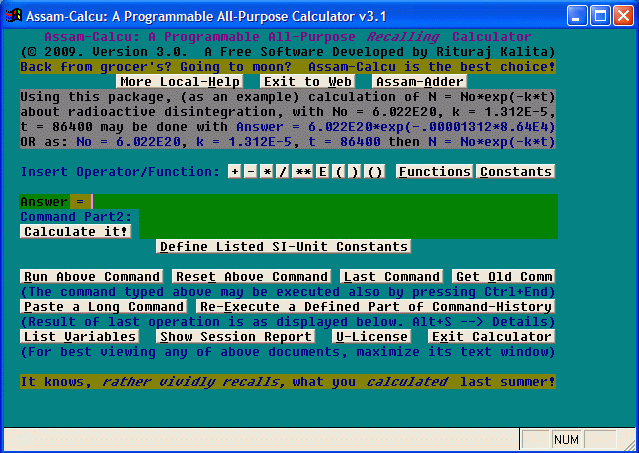
Task: Open the Functions list
Action: pos(434,172)
